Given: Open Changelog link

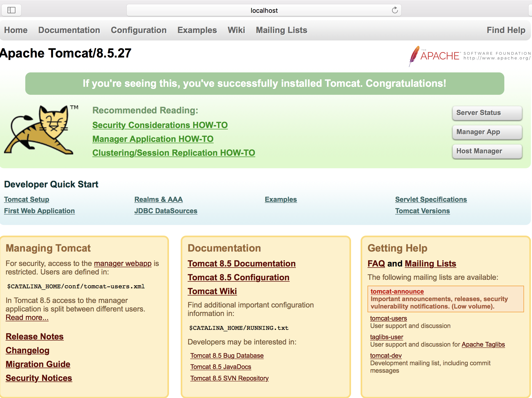Looking at the screenshot, I should tap(27, 350).
